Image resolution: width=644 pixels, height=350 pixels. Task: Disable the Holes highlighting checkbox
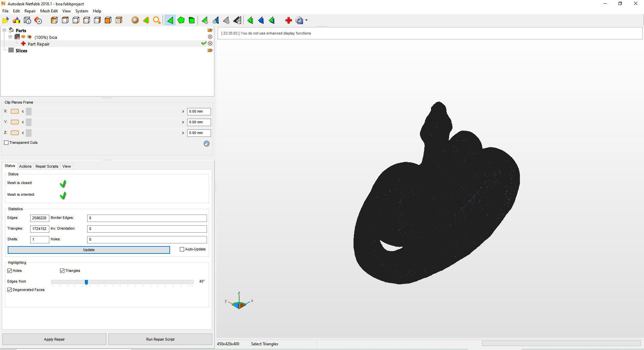pos(10,271)
